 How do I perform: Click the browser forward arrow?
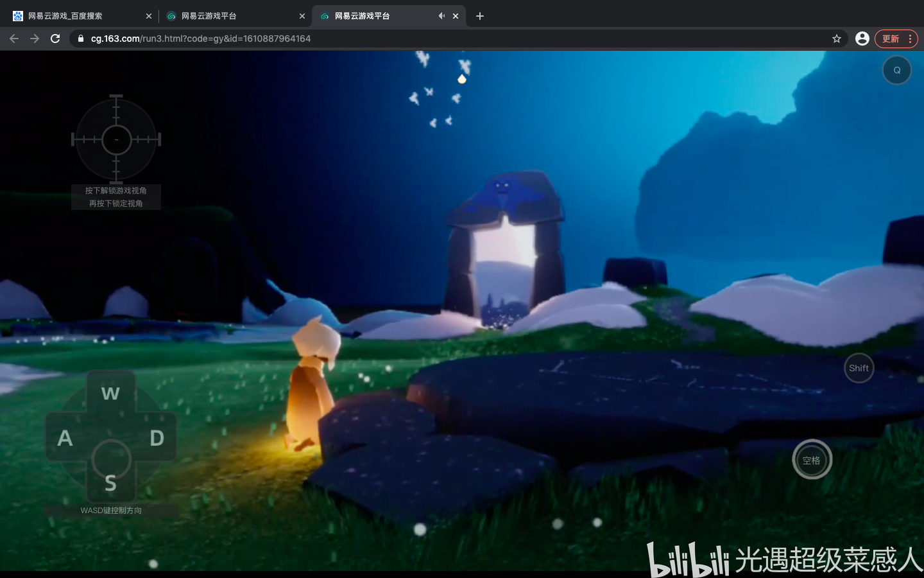pyautogui.click(x=35, y=39)
